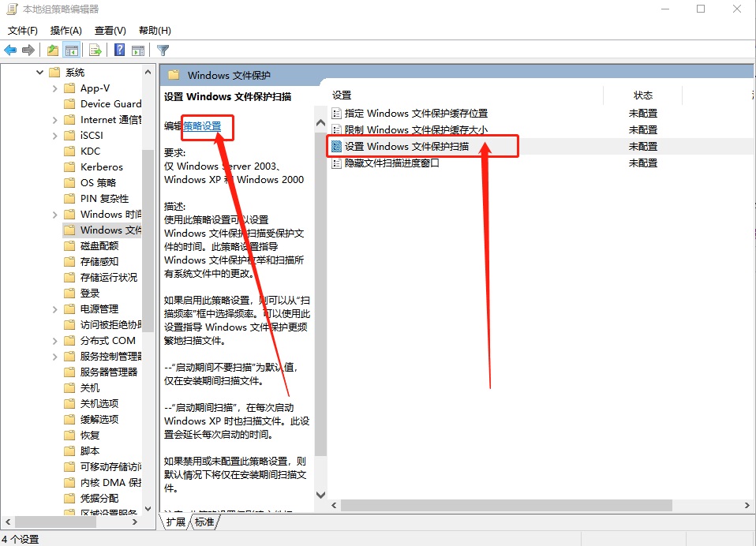The image size is (756, 546).
Task: Collapse the 系统 tree node
Action: tap(39, 73)
